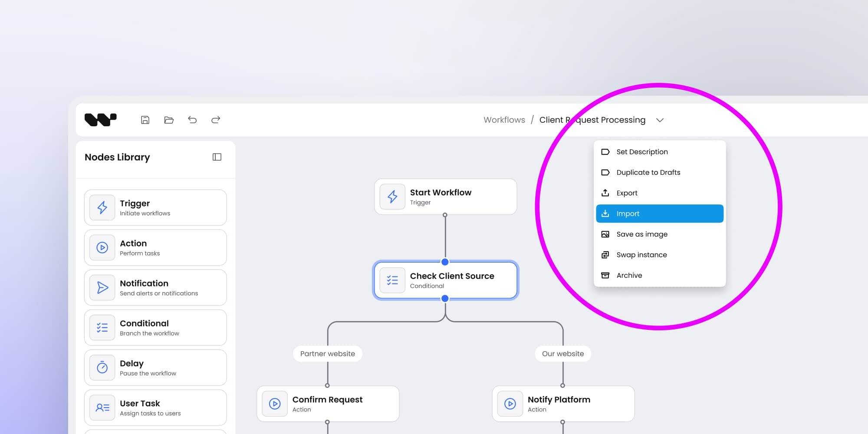Click the Partner website branch label
Screen dimensions: 868x434
pyautogui.click(x=328, y=354)
